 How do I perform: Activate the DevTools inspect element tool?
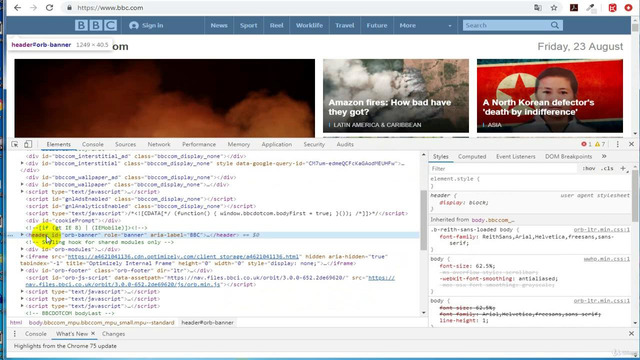15,144
